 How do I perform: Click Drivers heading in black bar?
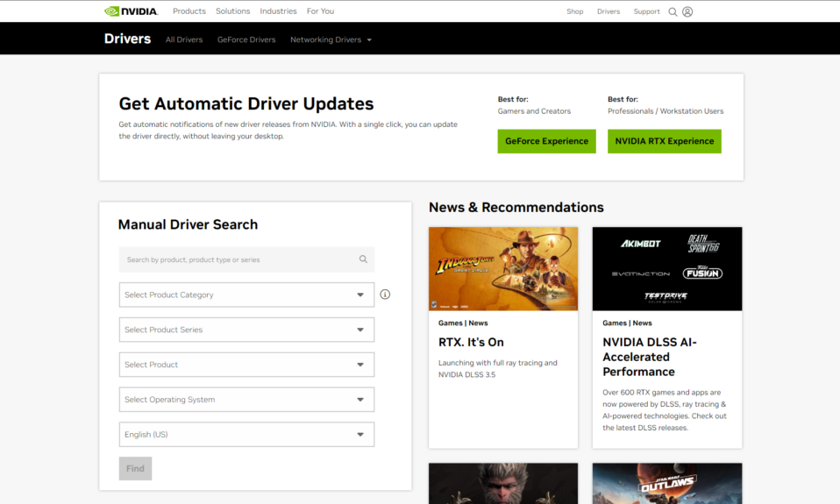pos(127,39)
